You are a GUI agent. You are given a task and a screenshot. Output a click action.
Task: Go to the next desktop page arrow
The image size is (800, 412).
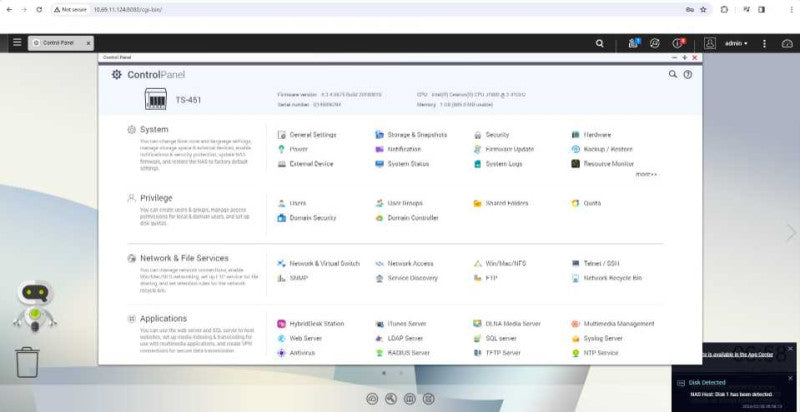pos(790,233)
